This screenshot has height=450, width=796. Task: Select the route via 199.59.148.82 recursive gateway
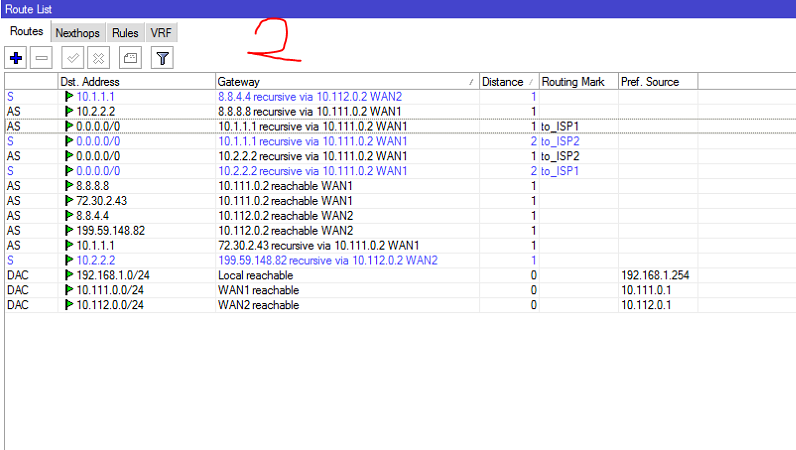400,261
